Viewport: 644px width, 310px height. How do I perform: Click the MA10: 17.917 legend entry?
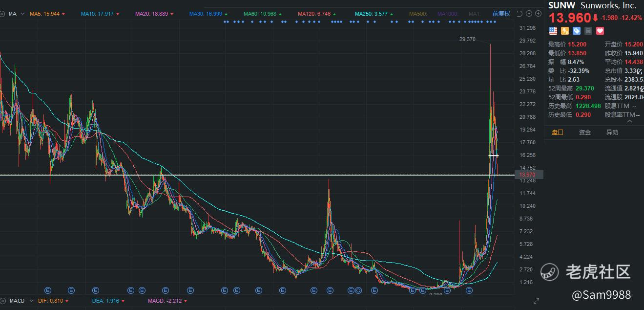click(x=98, y=14)
